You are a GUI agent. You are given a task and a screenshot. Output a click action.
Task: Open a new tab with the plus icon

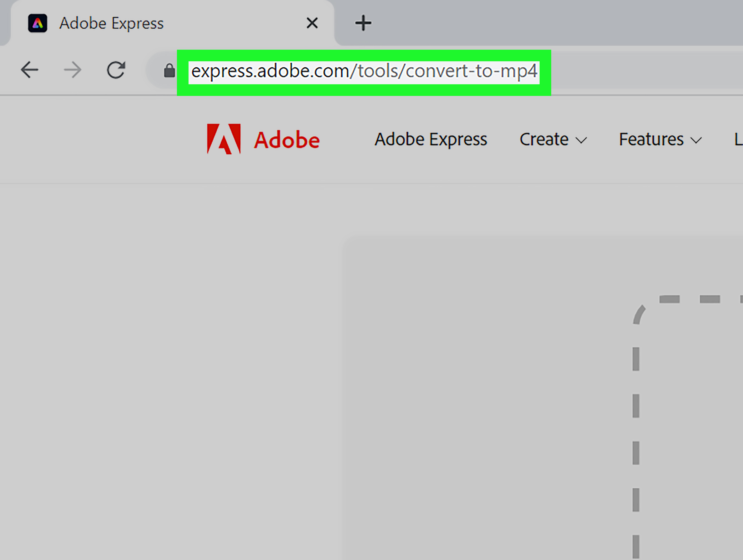click(x=363, y=23)
